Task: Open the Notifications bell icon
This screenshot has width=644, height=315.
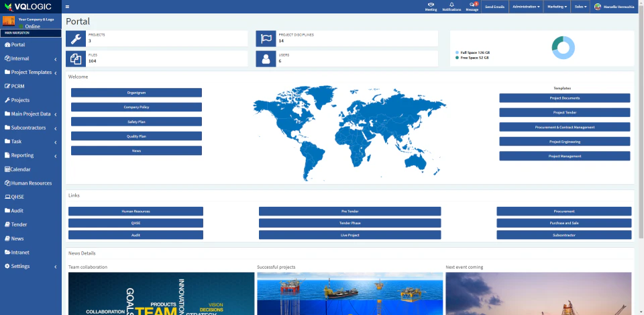Action: pos(451,7)
